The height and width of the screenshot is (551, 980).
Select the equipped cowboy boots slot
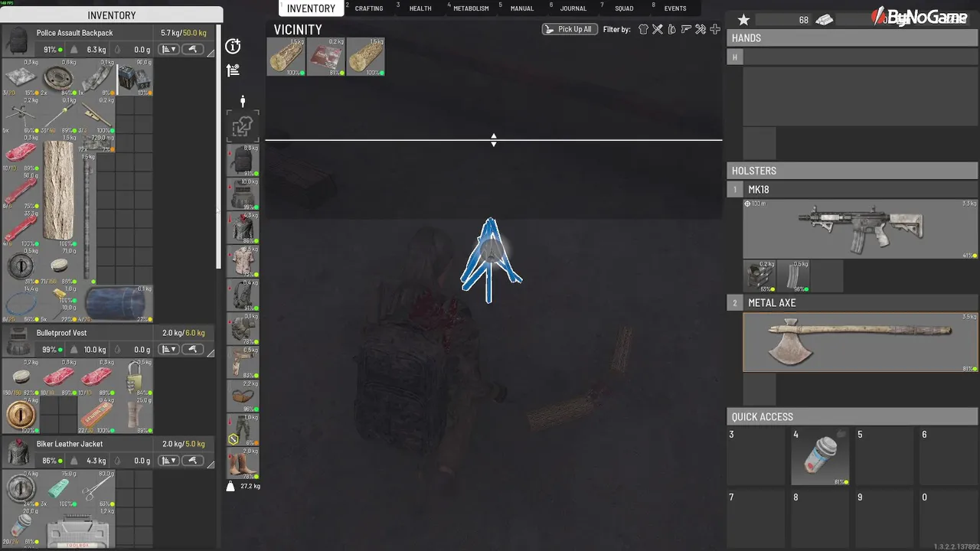[243, 464]
